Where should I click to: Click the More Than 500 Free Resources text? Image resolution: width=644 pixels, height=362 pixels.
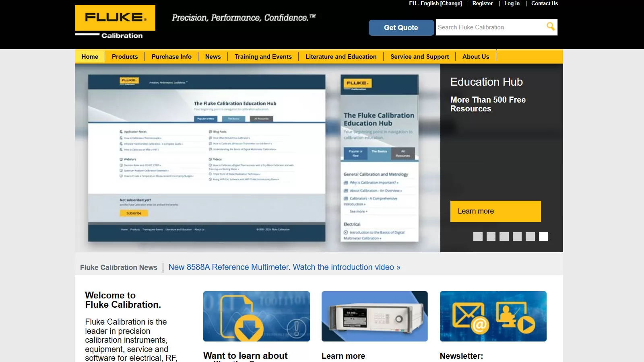click(x=488, y=104)
